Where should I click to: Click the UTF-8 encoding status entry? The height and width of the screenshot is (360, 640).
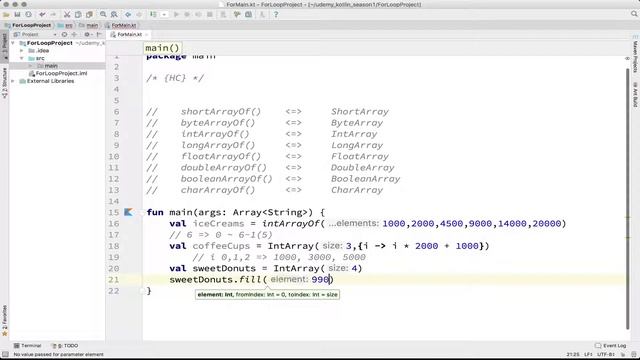tap(607, 355)
